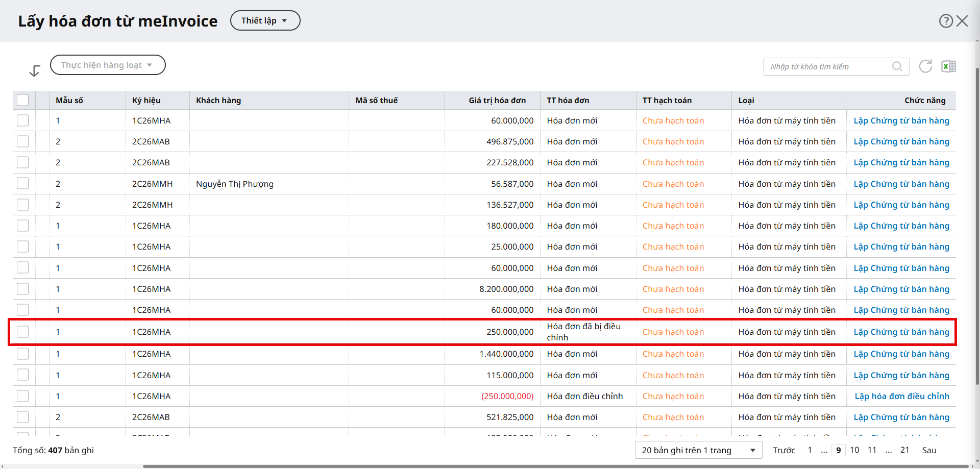This screenshot has height=469, width=980.
Task: Click the search magnifier icon
Action: coord(897,66)
